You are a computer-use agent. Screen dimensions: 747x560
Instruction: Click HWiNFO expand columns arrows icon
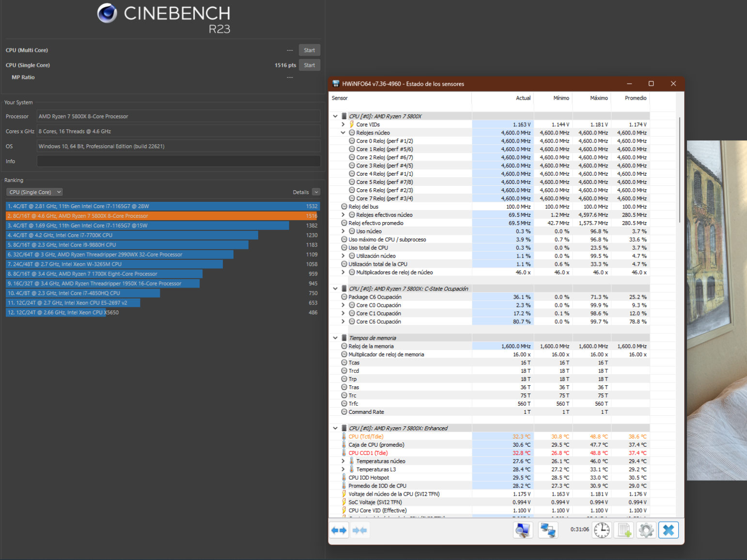(x=339, y=530)
